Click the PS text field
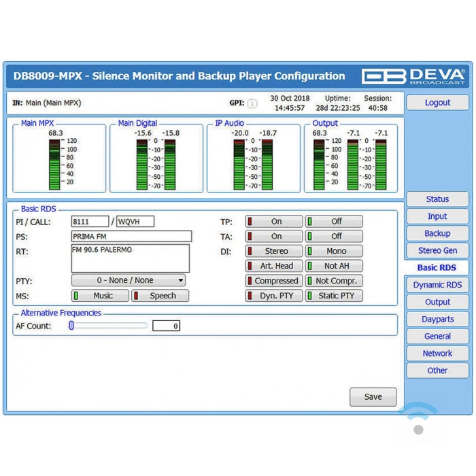The width and height of the screenshot is (476, 476). point(131,237)
